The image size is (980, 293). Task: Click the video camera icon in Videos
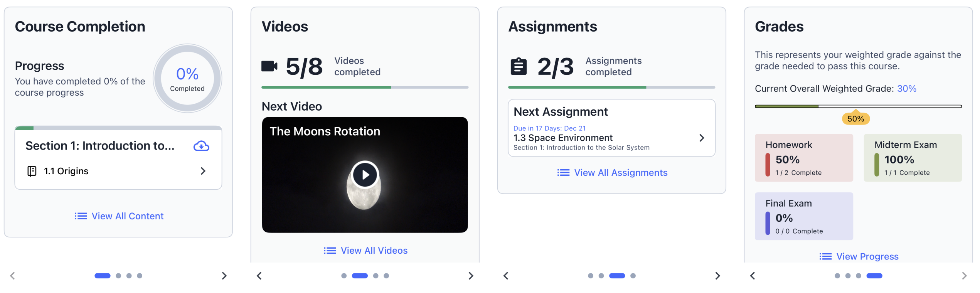point(269,66)
